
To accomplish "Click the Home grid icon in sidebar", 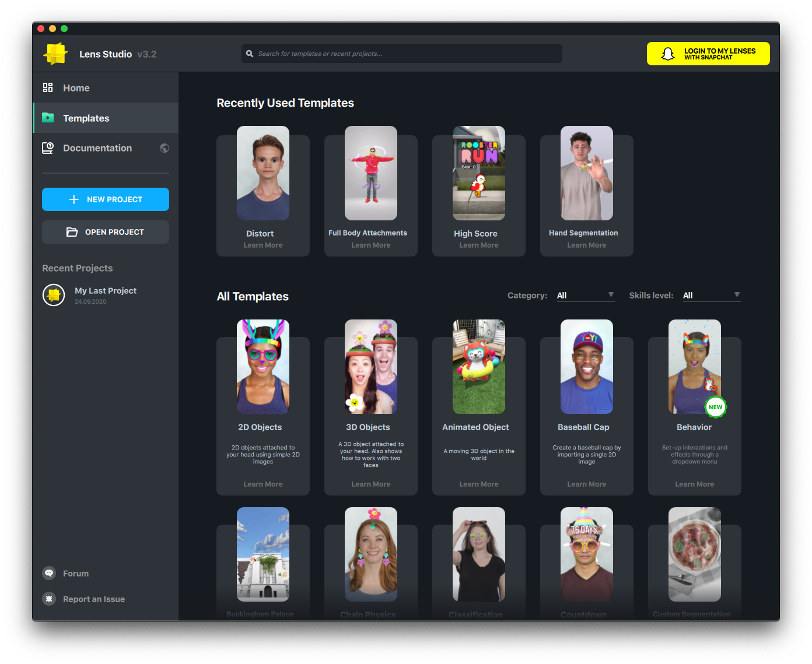I will (48, 87).
